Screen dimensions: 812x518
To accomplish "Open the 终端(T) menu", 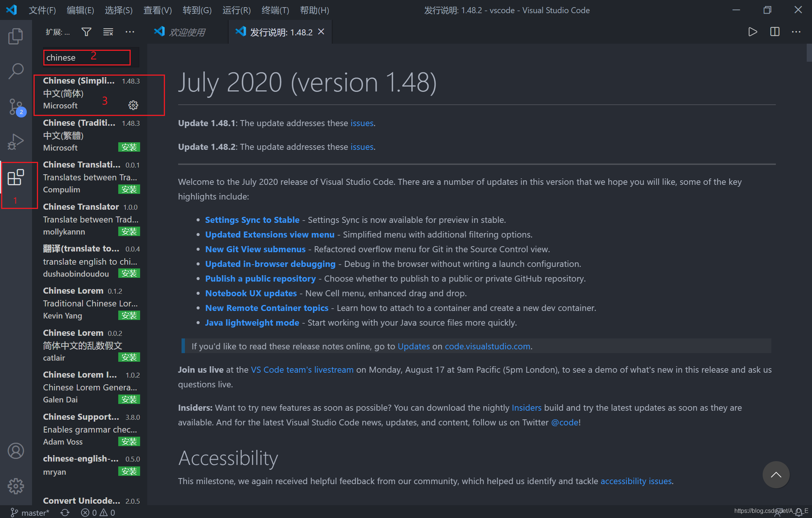I will (275, 10).
